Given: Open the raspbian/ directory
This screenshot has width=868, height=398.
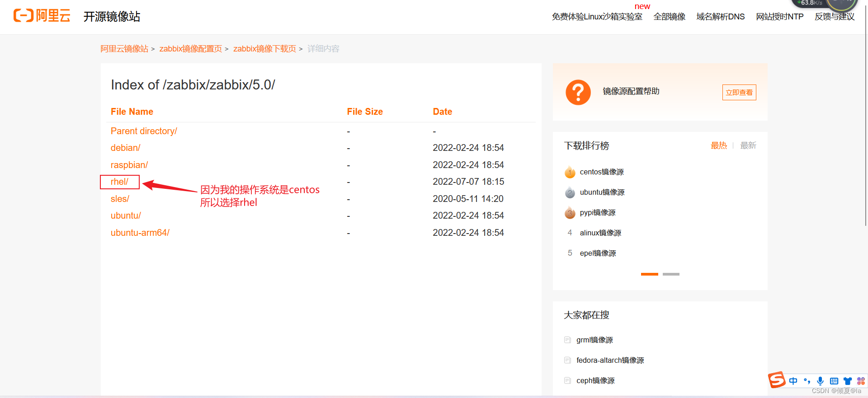Looking at the screenshot, I should coord(129,165).
